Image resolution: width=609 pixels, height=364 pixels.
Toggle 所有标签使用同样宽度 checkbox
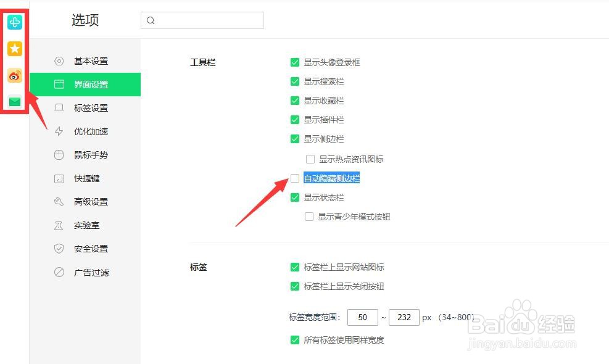[x=295, y=340]
